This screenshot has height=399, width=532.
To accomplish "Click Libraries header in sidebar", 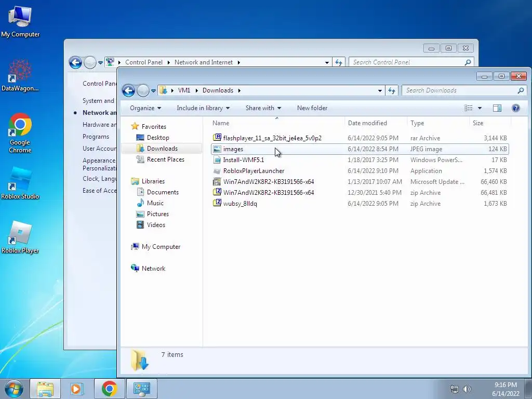I will point(153,181).
